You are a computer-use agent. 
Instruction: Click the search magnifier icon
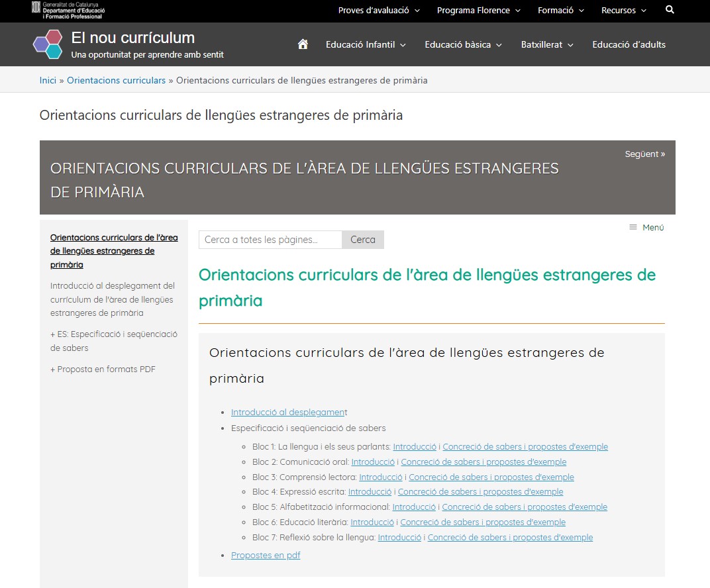tap(670, 10)
